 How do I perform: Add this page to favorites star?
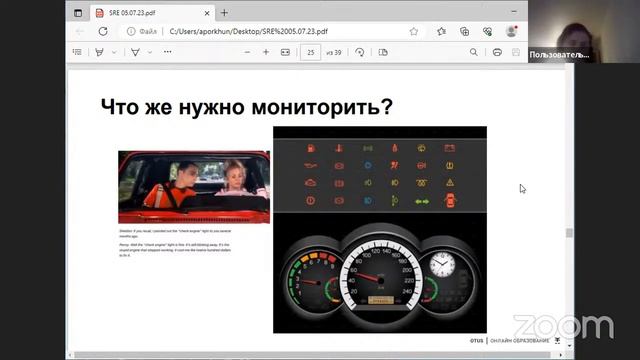click(x=413, y=31)
